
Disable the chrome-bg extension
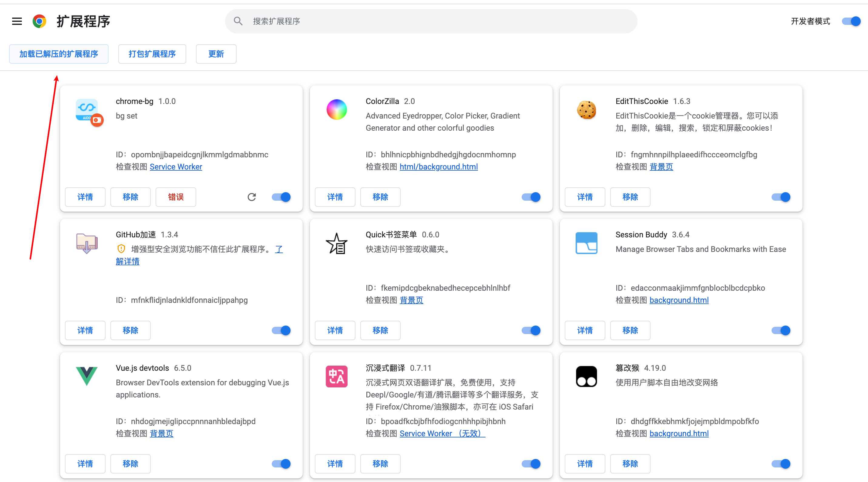281,197
